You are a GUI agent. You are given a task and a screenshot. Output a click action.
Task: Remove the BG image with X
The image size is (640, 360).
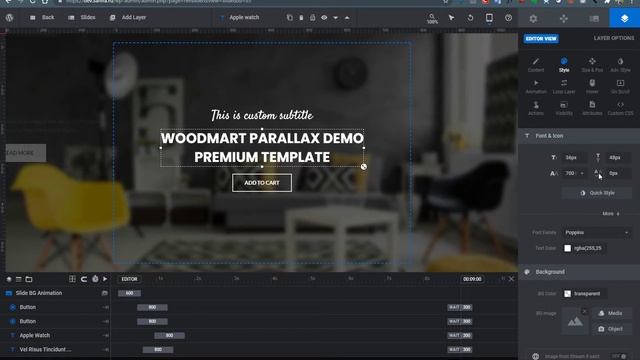(584, 311)
